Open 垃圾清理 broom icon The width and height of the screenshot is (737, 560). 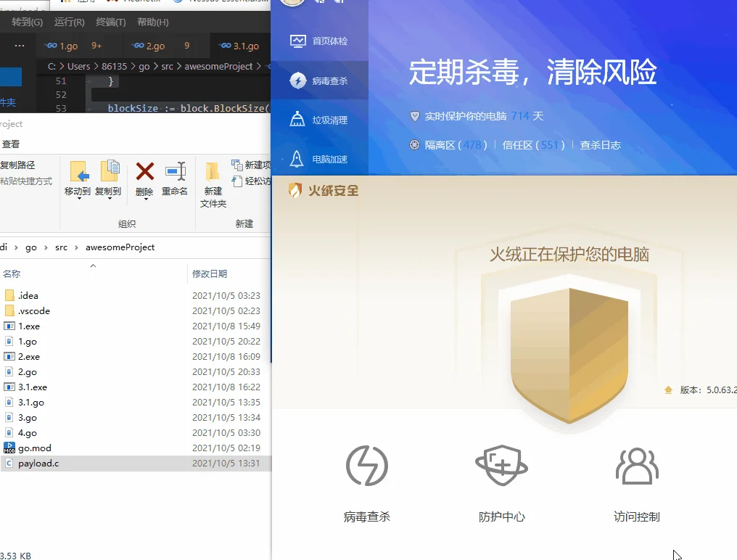click(297, 120)
